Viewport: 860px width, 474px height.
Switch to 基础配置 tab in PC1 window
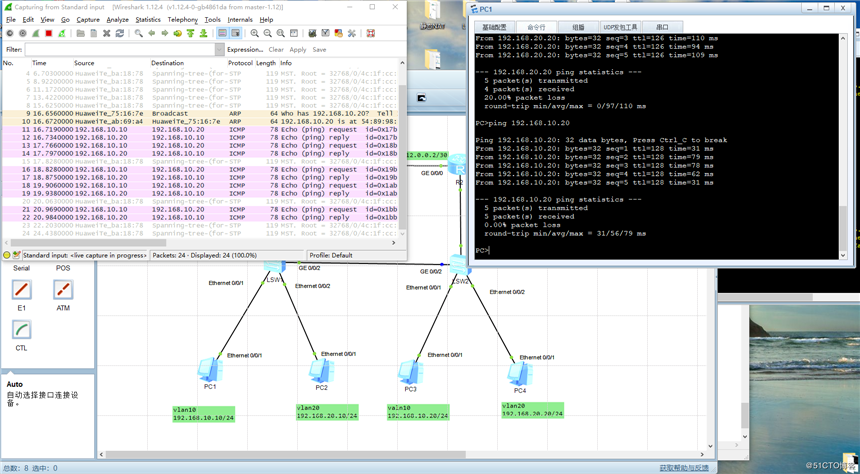click(494, 27)
